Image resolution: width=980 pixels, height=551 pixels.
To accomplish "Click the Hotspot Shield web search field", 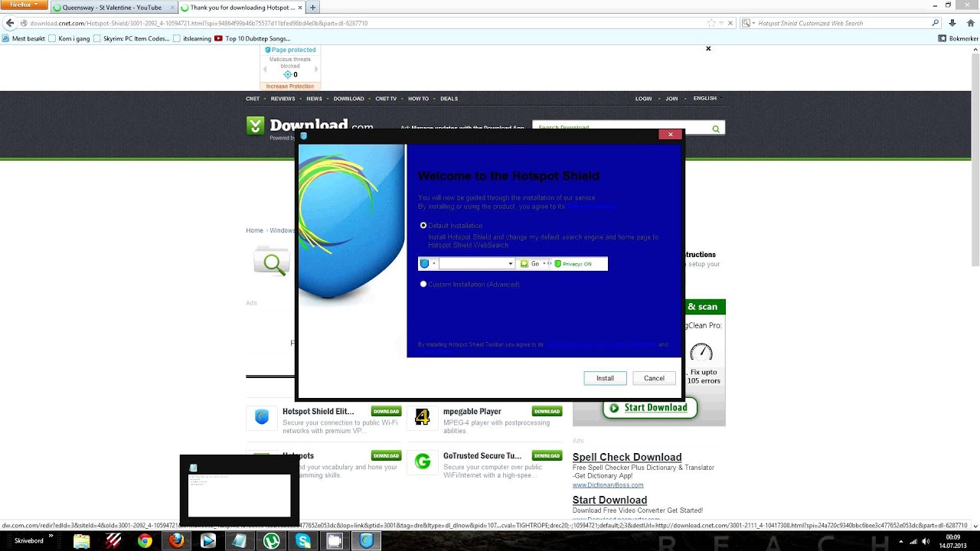I will coord(842,23).
